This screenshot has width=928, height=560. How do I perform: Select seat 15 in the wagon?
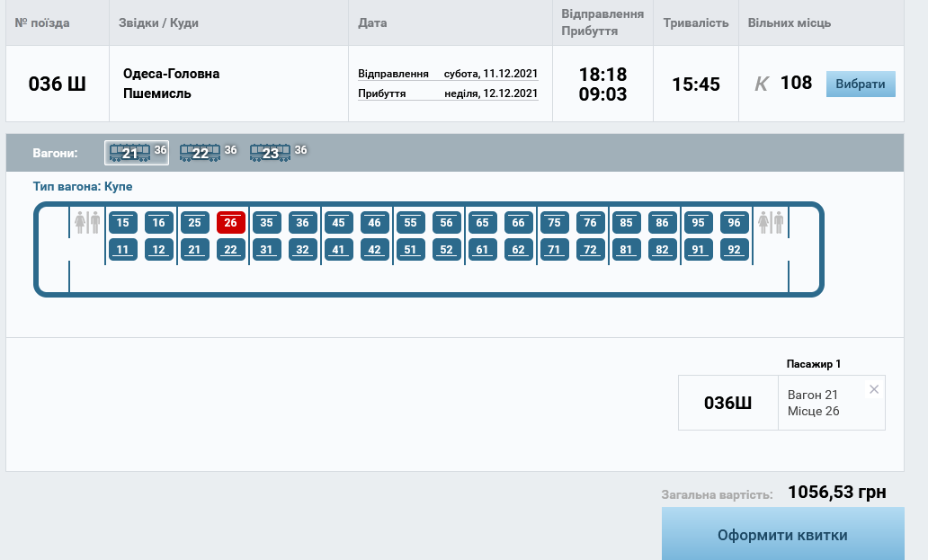pos(122,222)
